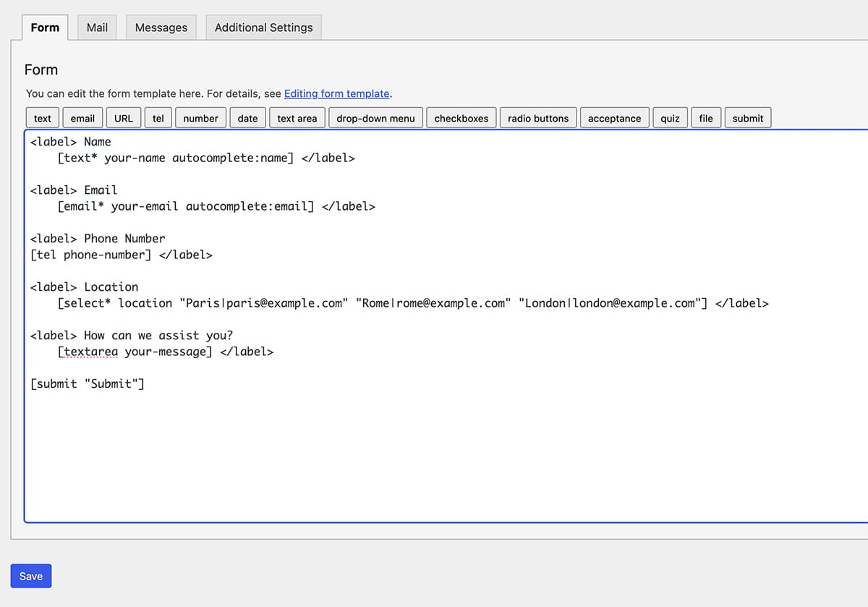Click the URL tag generator button

124,118
